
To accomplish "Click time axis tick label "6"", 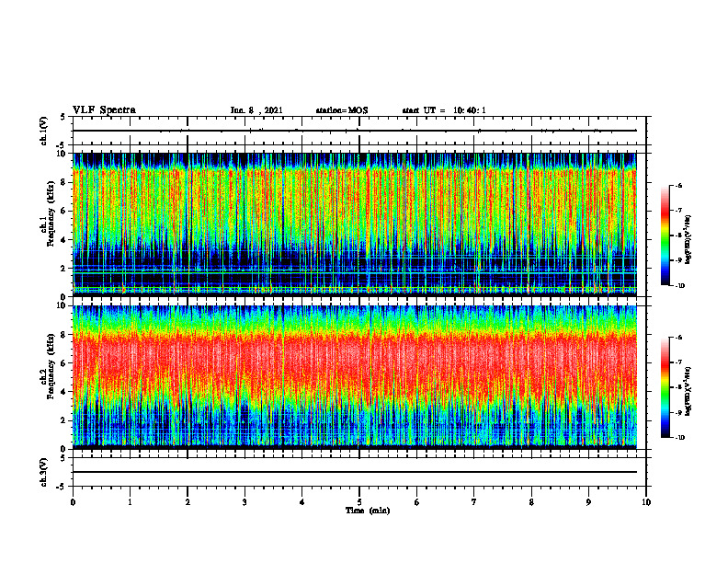I will pyautogui.click(x=416, y=502).
